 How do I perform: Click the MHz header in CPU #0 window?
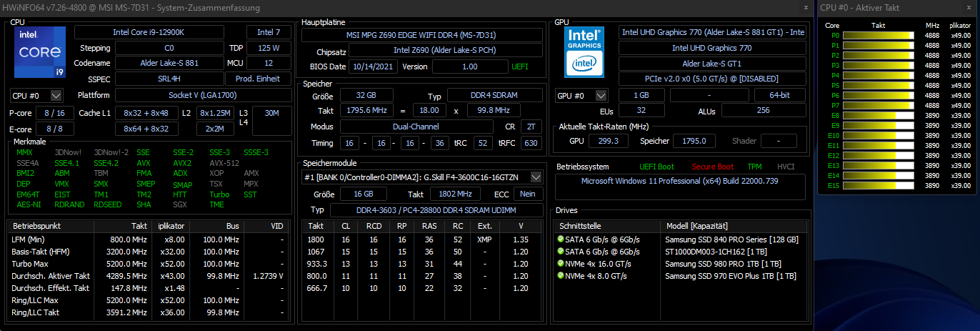pos(932,25)
